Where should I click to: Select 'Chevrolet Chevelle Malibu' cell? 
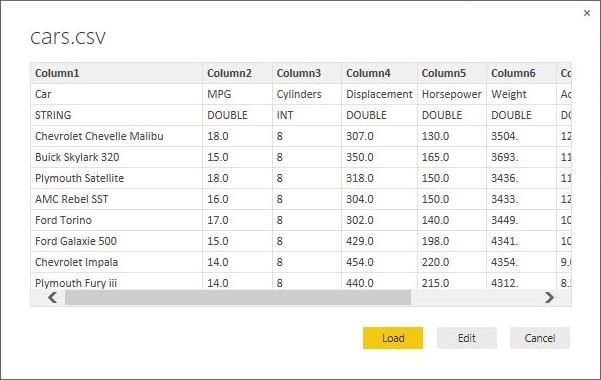coord(117,136)
